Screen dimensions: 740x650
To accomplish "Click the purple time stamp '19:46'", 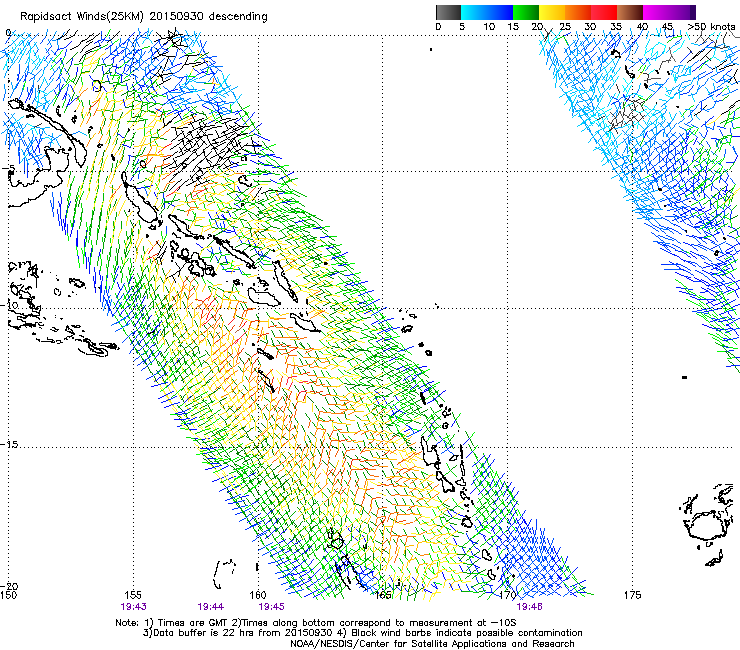I will pyautogui.click(x=530, y=607).
